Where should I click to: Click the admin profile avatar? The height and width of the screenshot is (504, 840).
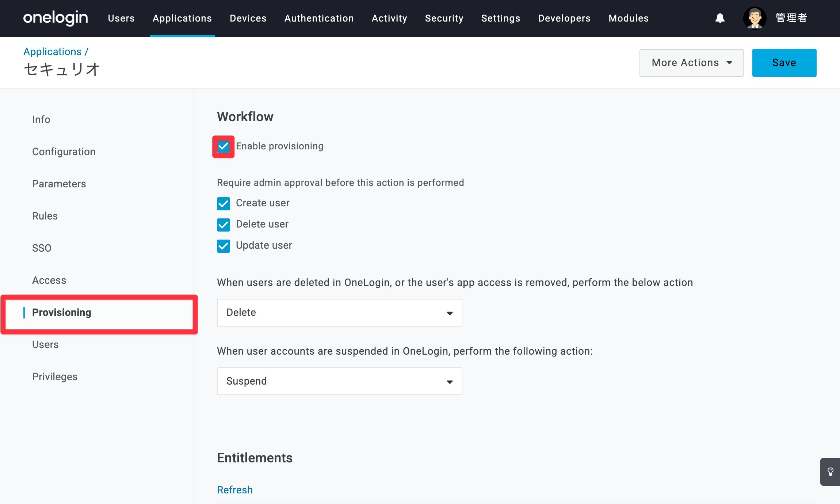tap(755, 18)
